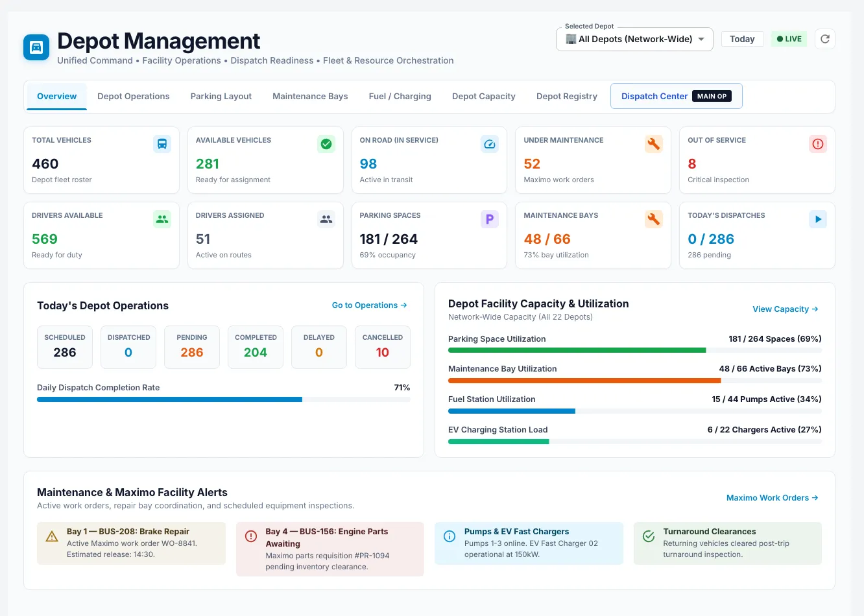Image resolution: width=864 pixels, height=616 pixels.
Task: Open the Maximo Work Orders link
Action: [773, 498]
